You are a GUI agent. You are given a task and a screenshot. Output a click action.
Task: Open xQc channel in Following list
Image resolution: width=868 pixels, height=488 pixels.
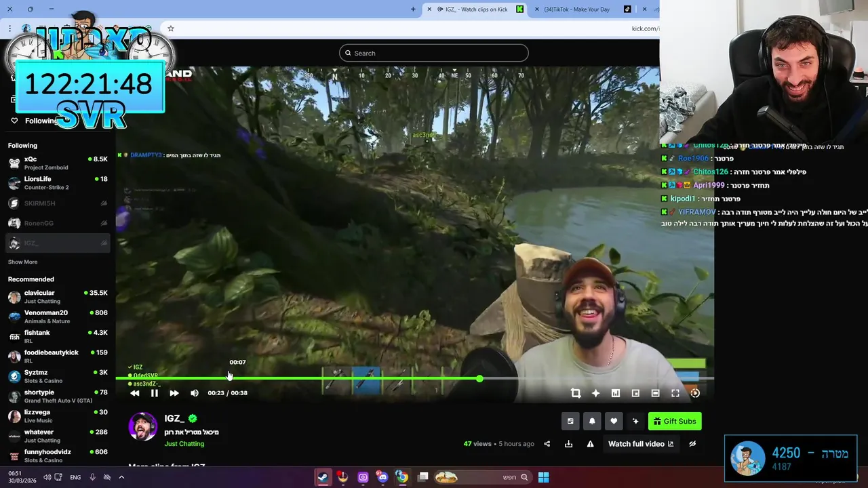coord(58,163)
